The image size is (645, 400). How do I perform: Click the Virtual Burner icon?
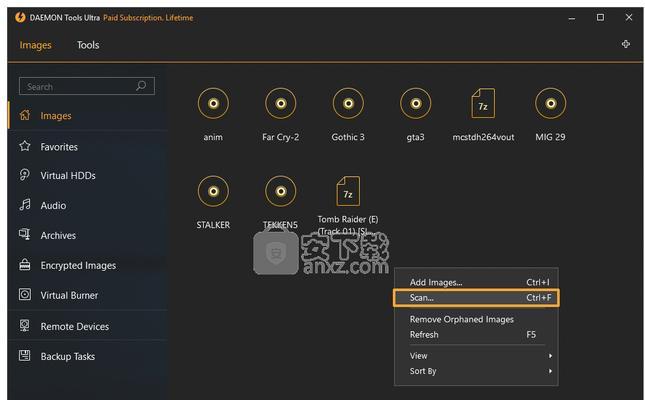[25, 295]
